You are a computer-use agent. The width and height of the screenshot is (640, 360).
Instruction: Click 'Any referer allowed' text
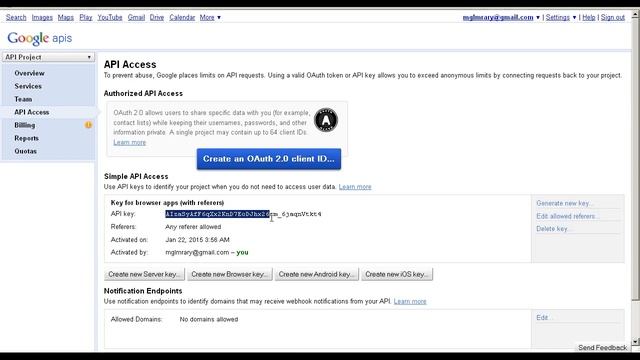pos(193,227)
